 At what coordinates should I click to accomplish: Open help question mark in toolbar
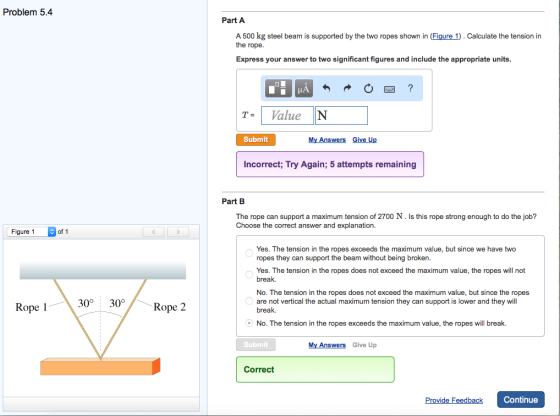[410, 88]
